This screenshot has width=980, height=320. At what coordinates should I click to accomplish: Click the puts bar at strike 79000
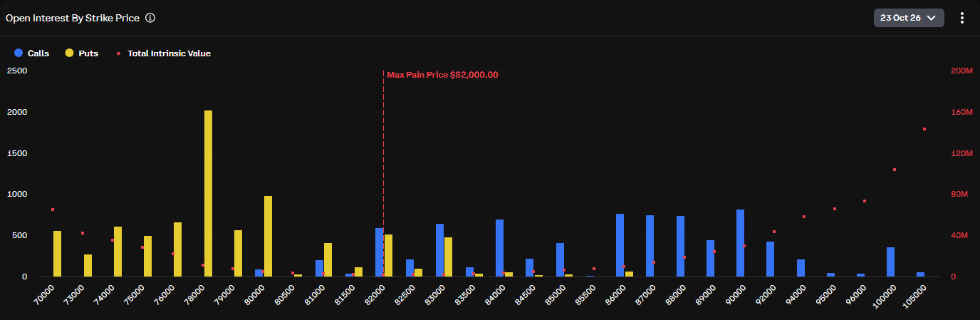click(x=238, y=253)
